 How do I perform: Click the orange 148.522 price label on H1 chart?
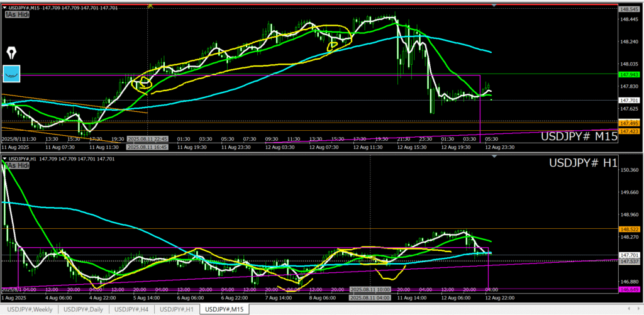coord(629,228)
